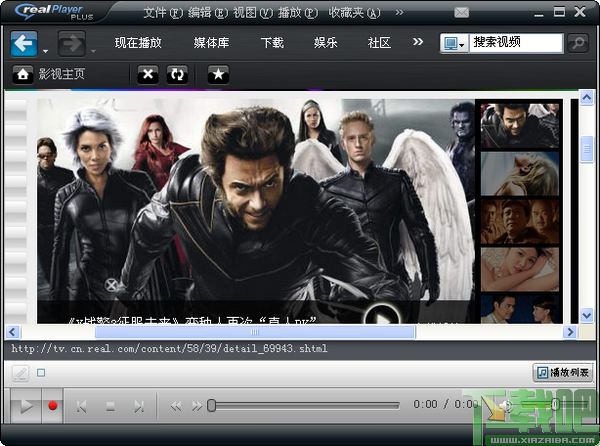The height and width of the screenshot is (446, 600).
Task: Open the 视图(V) menu
Action: 253,13
